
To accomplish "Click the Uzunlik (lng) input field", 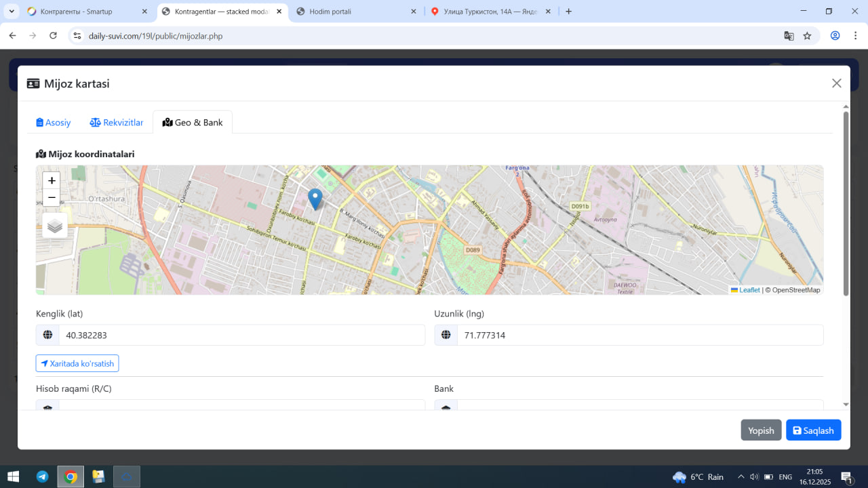I will pyautogui.click(x=639, y=335).
